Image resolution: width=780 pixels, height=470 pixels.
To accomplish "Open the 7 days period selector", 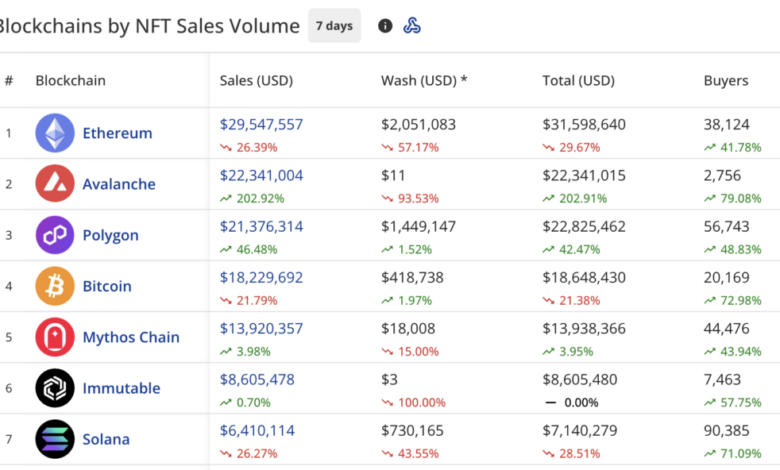I will click(x=334, y=25).
